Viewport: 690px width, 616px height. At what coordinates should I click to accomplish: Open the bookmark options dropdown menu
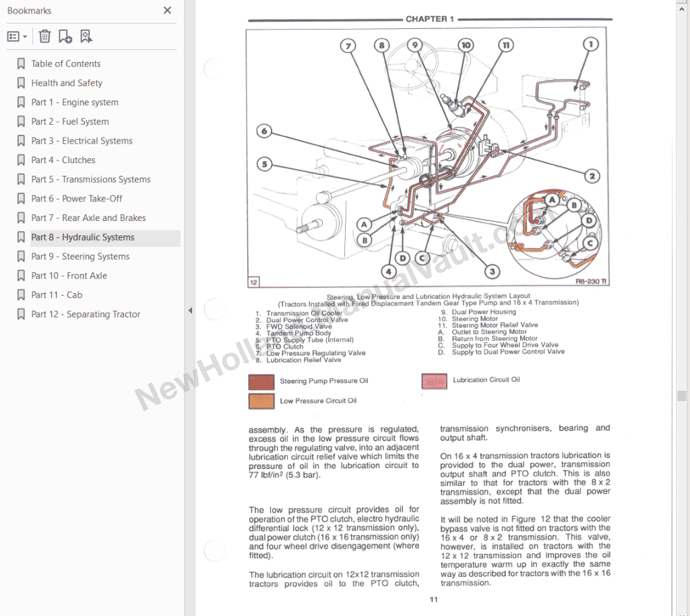(x=17, y=36)
